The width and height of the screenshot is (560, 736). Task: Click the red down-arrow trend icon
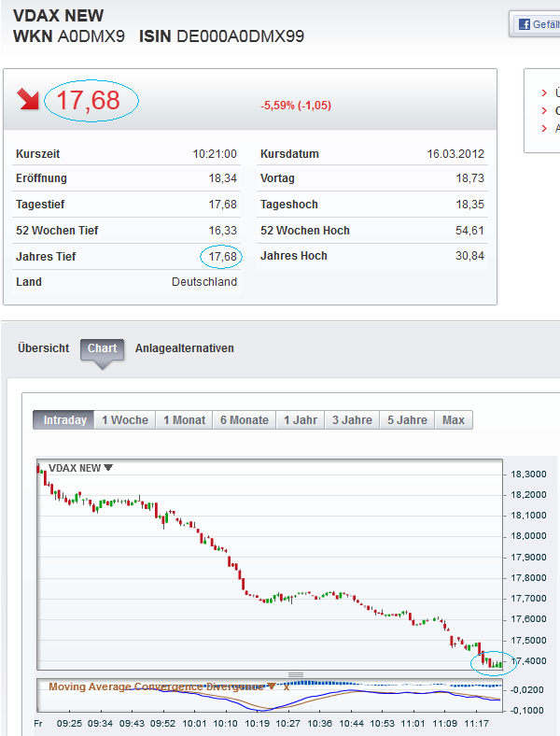[28, 99]
